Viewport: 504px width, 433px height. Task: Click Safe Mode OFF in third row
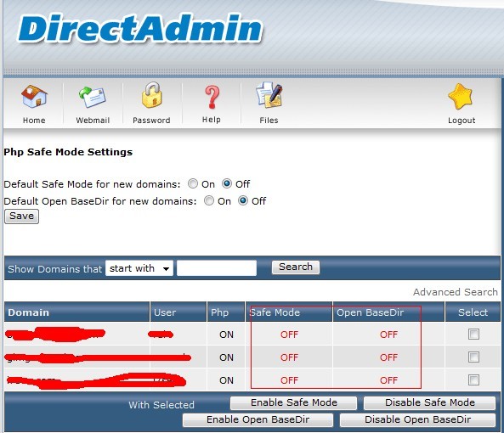tap(289, 380)
